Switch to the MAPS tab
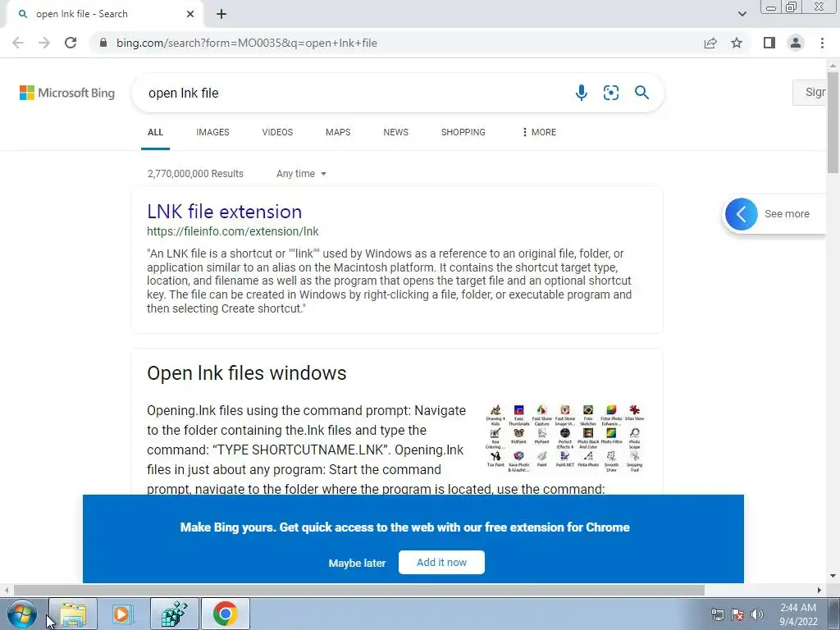 click(338, 132)
